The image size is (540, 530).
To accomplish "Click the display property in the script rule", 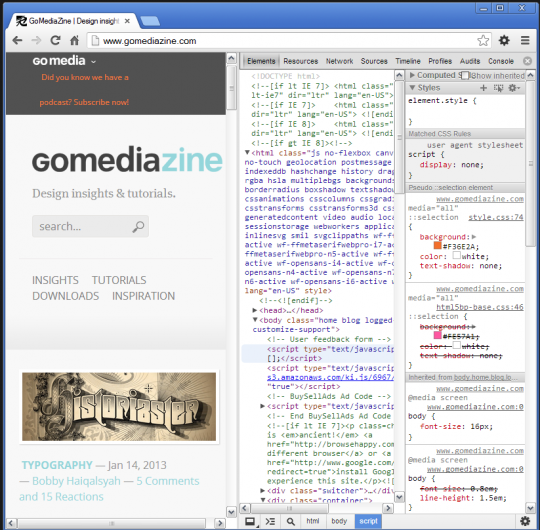I will 435,165.
